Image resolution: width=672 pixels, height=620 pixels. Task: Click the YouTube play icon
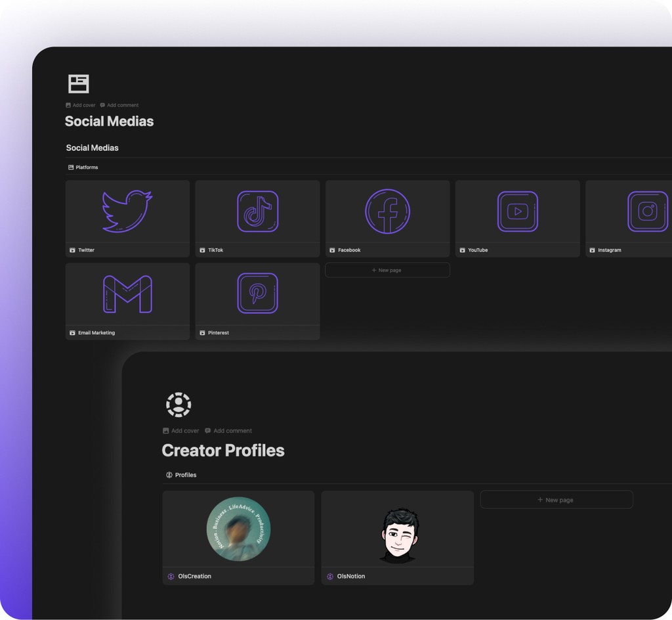(516, 210)
